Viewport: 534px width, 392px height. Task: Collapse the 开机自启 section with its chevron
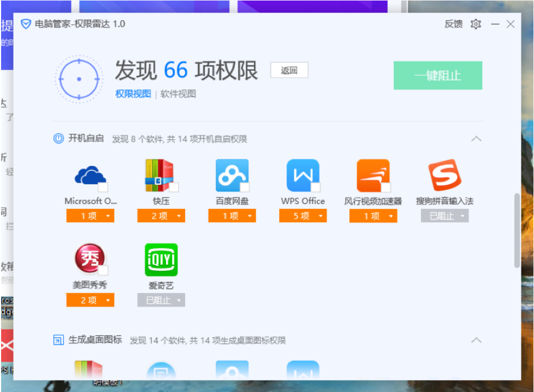click(x=476, y=139)
